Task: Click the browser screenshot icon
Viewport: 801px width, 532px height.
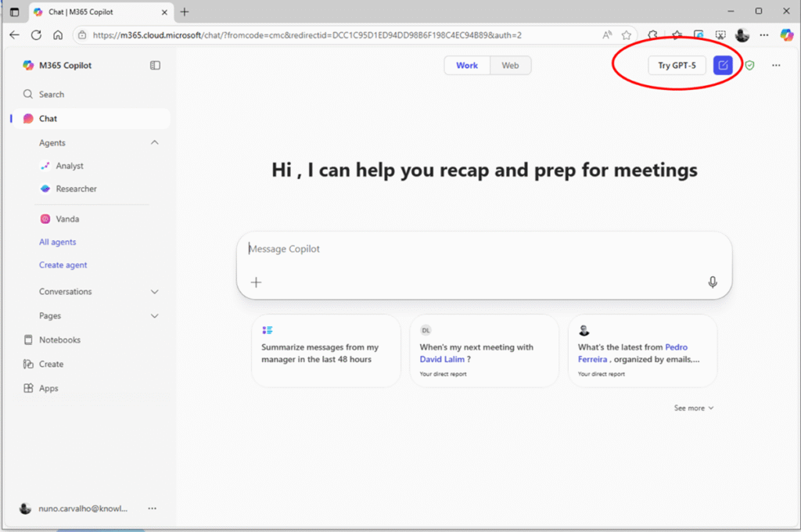Action: [720, 35]
